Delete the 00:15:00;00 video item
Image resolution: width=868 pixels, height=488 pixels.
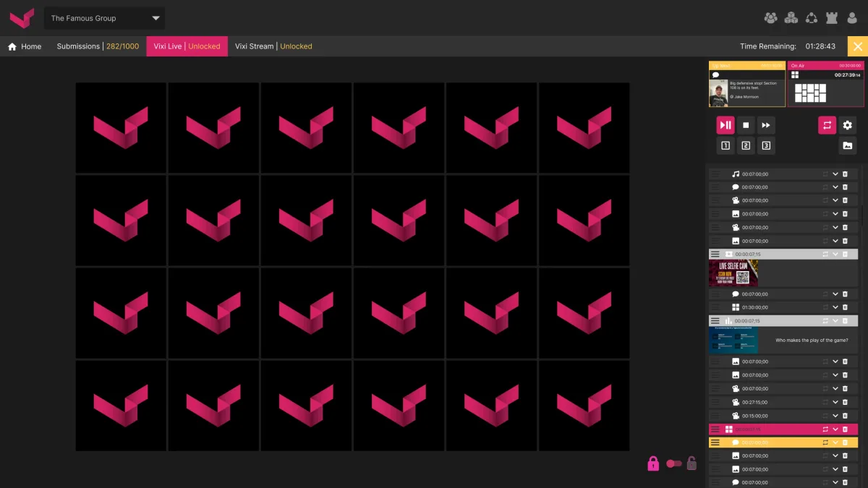point(845,416)
